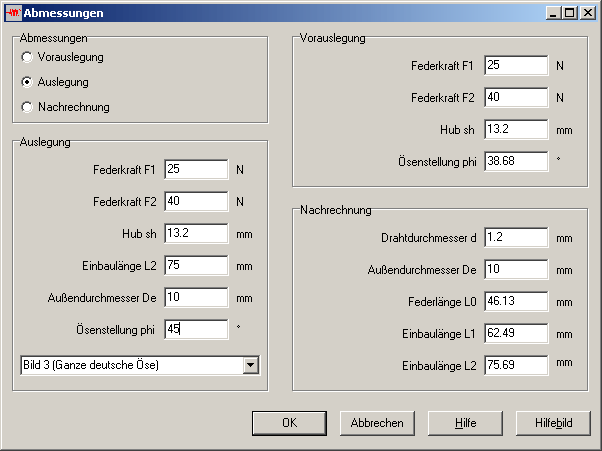Select the Auslegung radio option
The image size is (602, 451).
27,82
